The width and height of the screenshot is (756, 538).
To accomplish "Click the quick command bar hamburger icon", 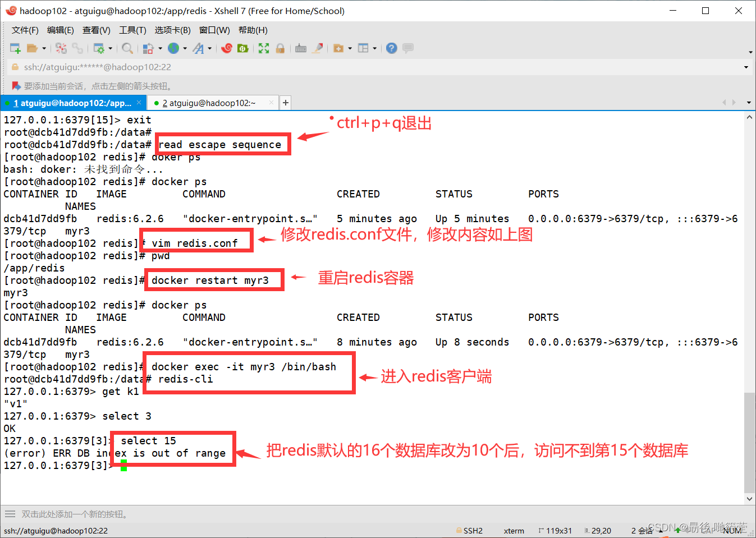I will pos(10,514).
